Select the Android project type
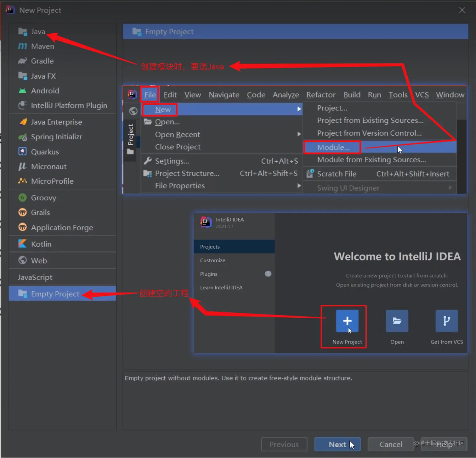 click(x=63, y=91)
